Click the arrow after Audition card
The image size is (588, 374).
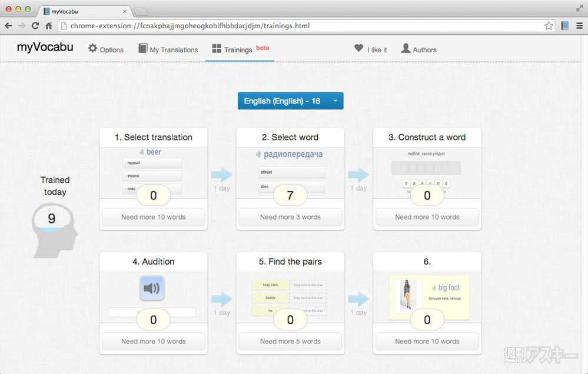point(222,299)
